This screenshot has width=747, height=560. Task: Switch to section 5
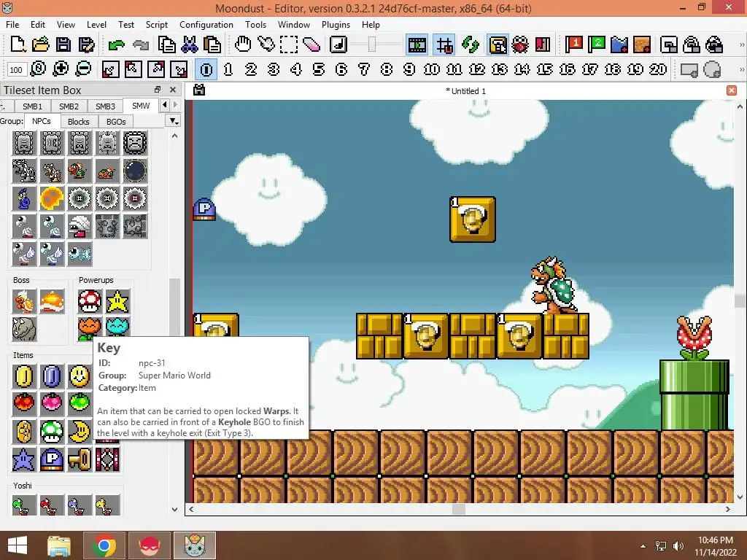click(319, 69)
